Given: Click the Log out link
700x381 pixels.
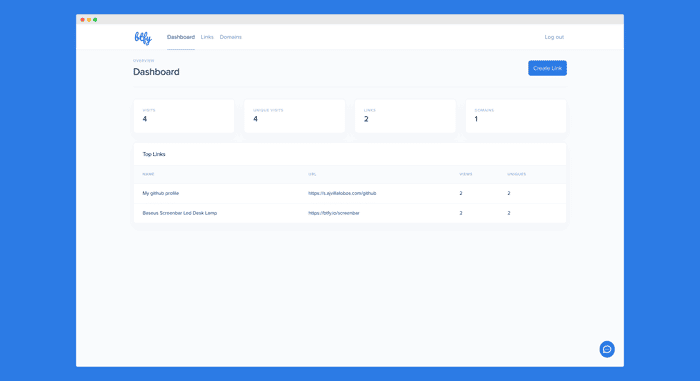Looking at the screenshot, I should pyautogui.click(x=554, y=37).
